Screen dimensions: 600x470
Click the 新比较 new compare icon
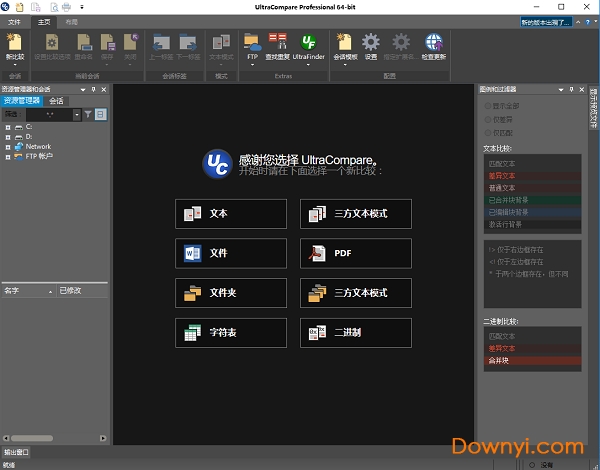(x=15, y=42)
